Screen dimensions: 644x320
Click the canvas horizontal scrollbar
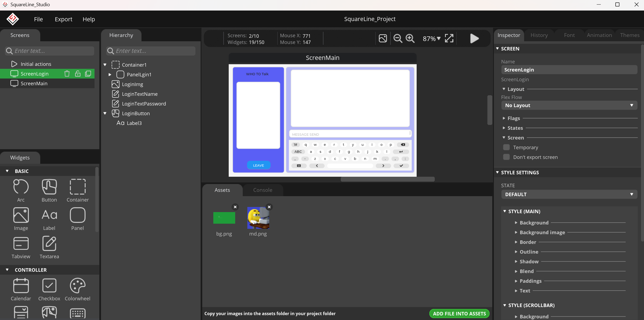387,179
